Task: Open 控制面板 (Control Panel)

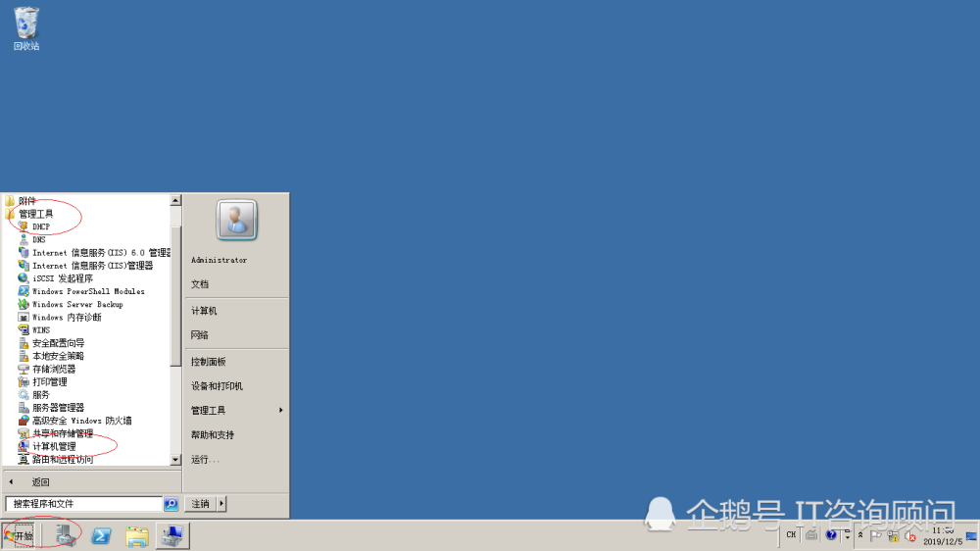Action: point(208,362)
